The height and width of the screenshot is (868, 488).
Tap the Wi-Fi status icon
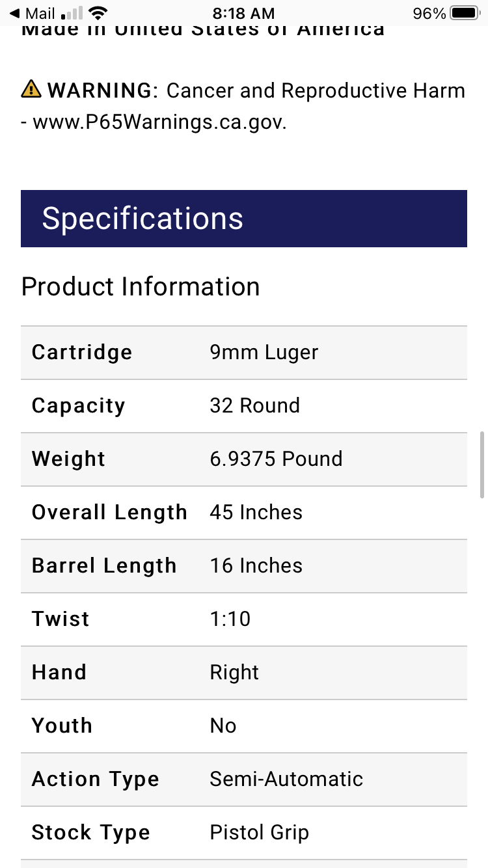click(x=98, y=13)
